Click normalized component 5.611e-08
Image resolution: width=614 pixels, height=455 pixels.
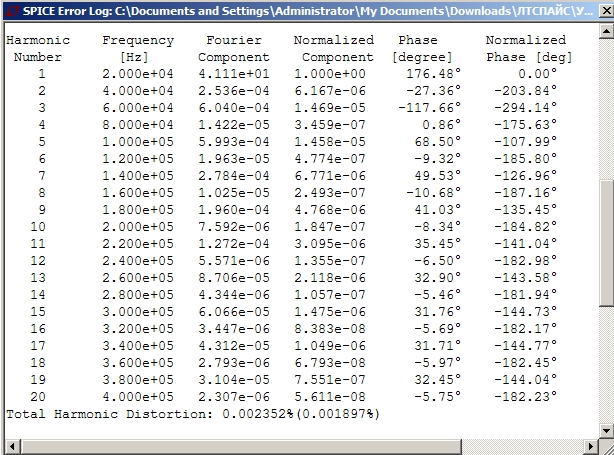point(330,397)
